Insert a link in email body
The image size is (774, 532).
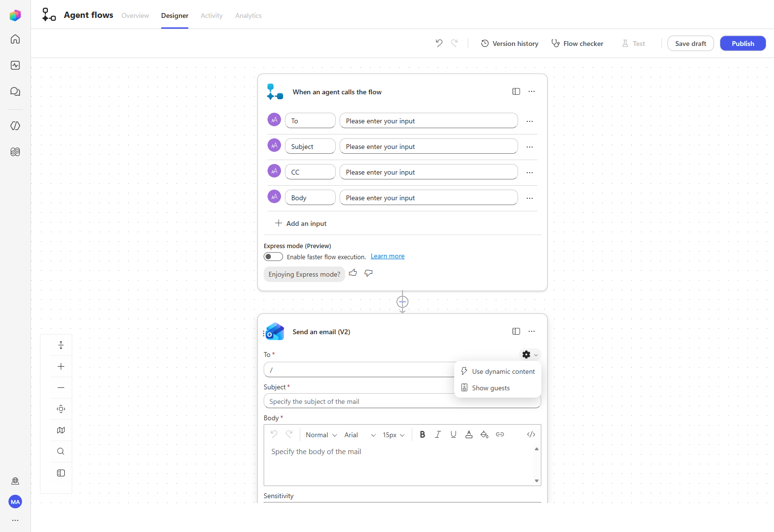pyautogui.click(x=500, y=434)
